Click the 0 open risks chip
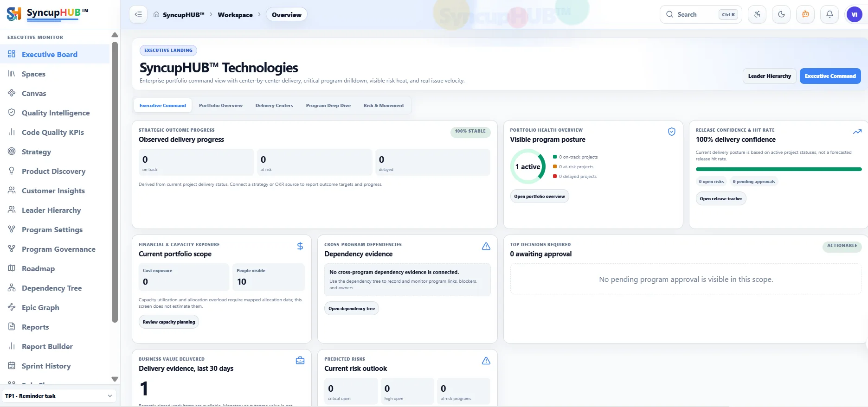This screenshot has height=407, width=868. coord(711,182)
